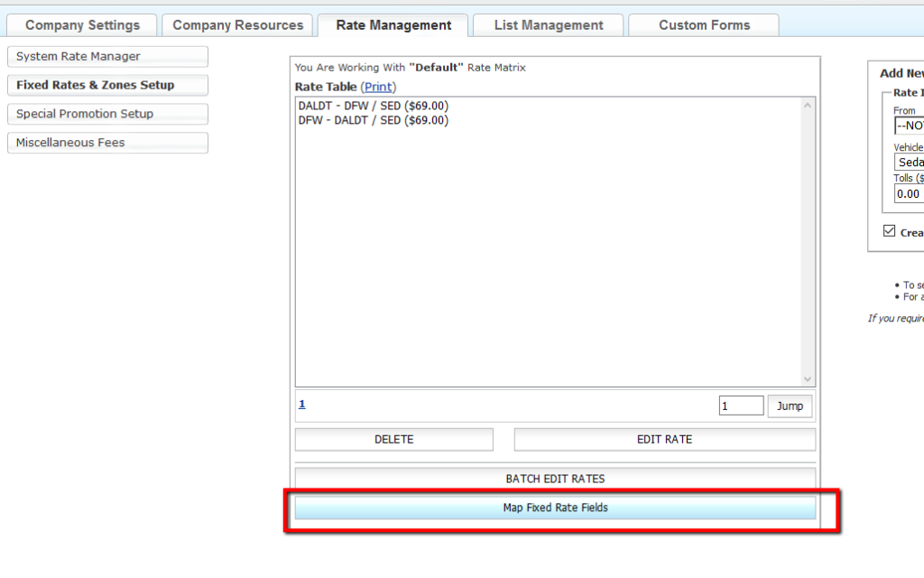
Task: Switch to the Company Resources tab
Action: tap(238, 25)
